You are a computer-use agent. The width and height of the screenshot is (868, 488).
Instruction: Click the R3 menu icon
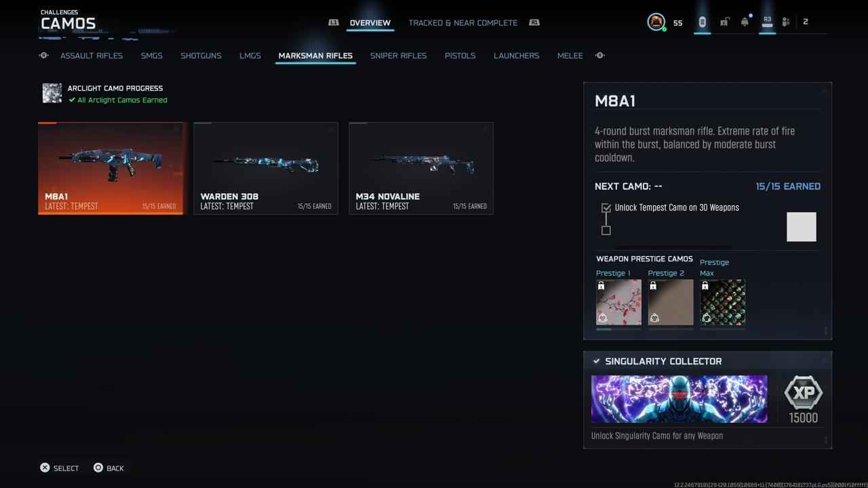coord(767,22)
